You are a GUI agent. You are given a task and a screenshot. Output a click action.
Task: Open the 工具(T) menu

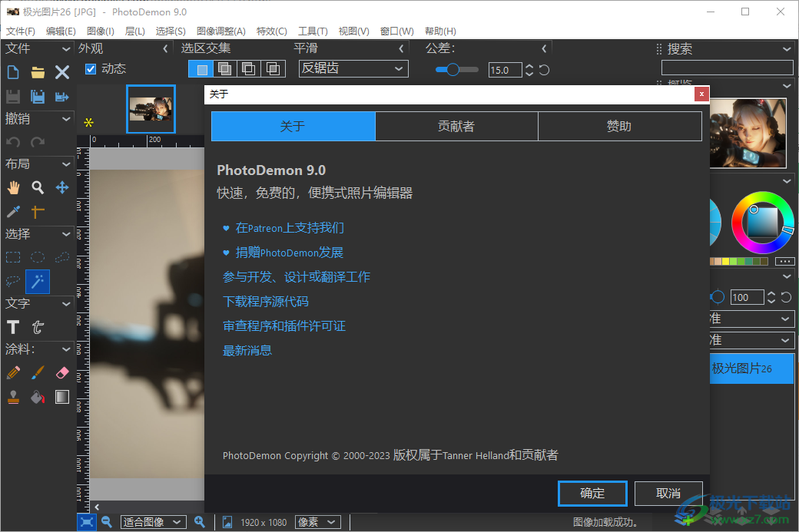[313, 31]
